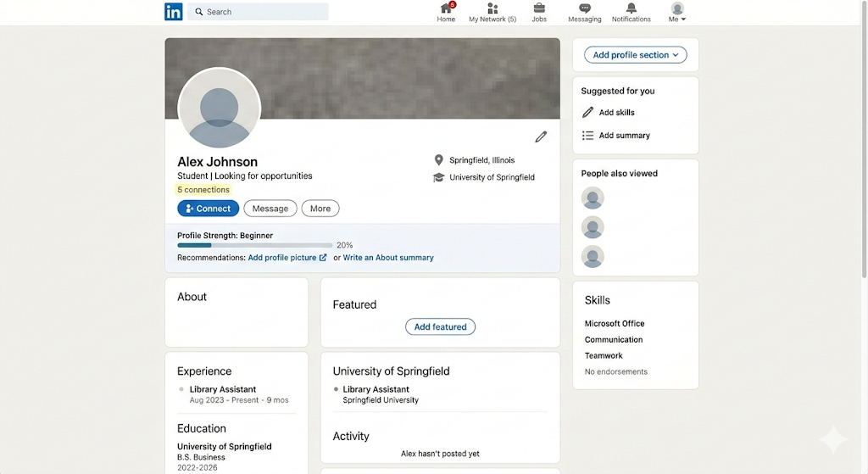This screenshot has height=474, width=868.
Task: Expand the Add profile section dropdown
Action: 636,55
